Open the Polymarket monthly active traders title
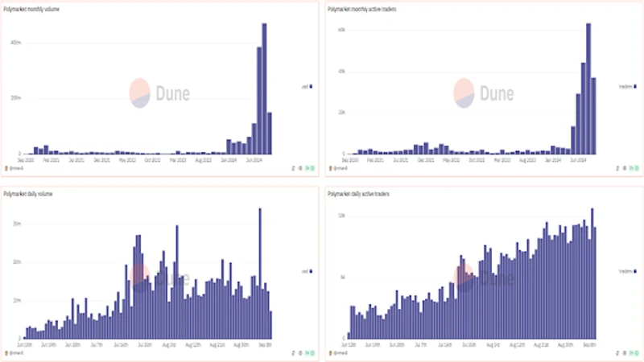Viewport: 644px width, 362px height. click(361, 9)
